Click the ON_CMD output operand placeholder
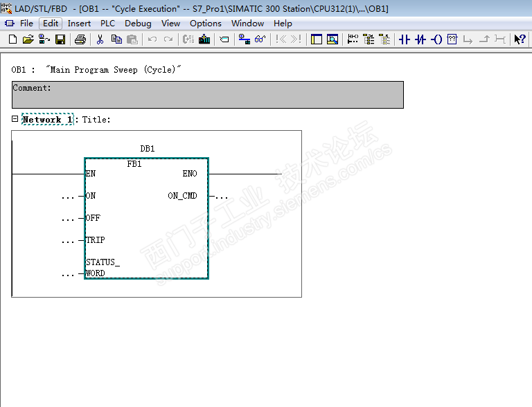Viewport: 532px width, 407px height. pyautogui.click(x=222, y=197)
